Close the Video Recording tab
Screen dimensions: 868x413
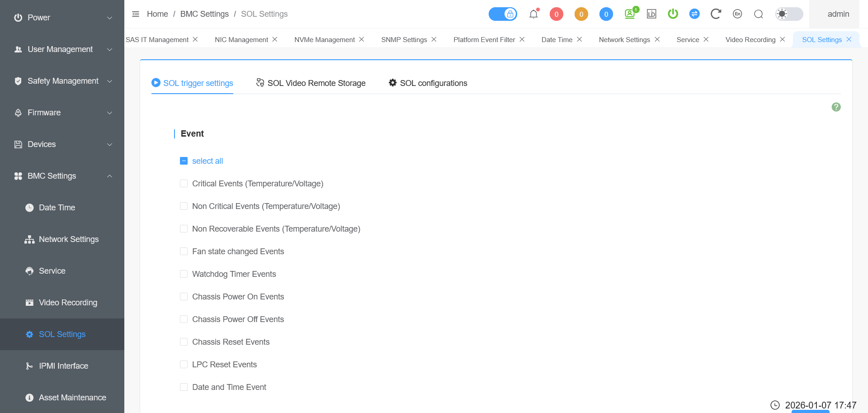(783, 39)
